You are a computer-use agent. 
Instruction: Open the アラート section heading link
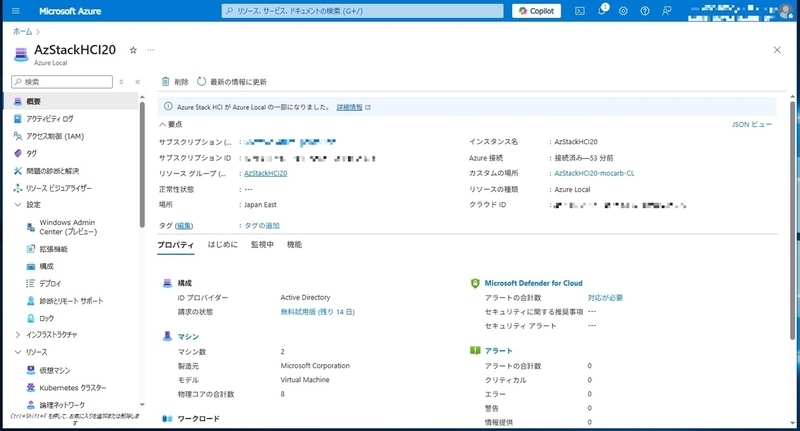click(498, 351)
